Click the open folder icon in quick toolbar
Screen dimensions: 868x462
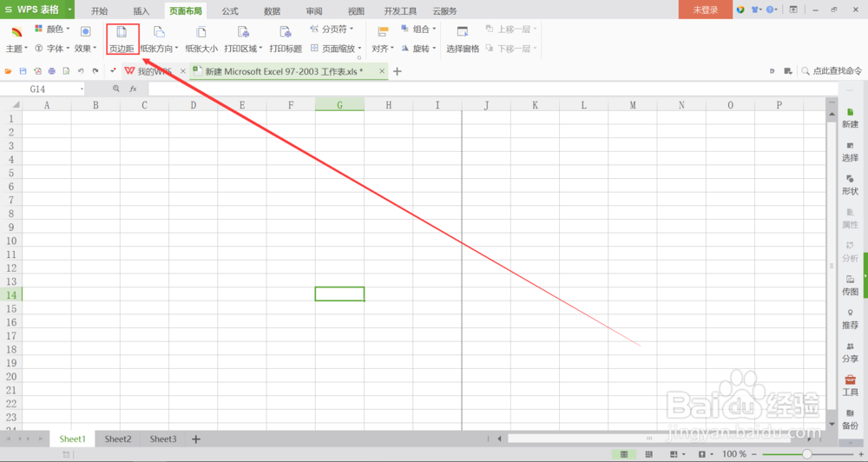(9, 71)
